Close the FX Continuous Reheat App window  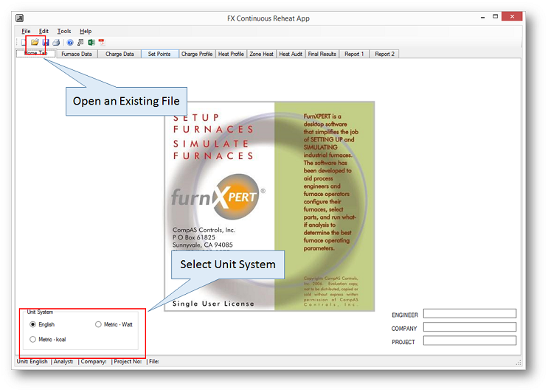[x=512, y=16]
